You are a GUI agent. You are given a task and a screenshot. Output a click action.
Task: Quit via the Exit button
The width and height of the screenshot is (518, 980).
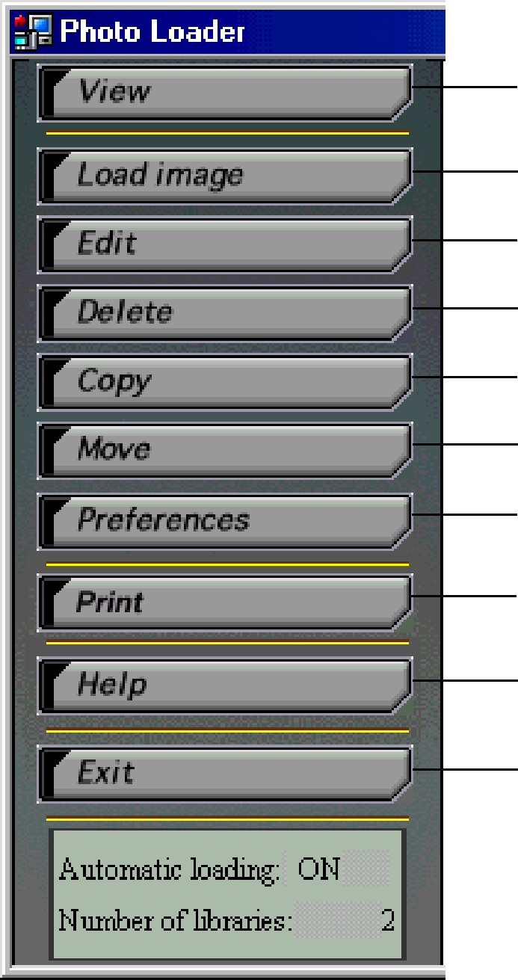pyautogui.click(x=225, y=774)
